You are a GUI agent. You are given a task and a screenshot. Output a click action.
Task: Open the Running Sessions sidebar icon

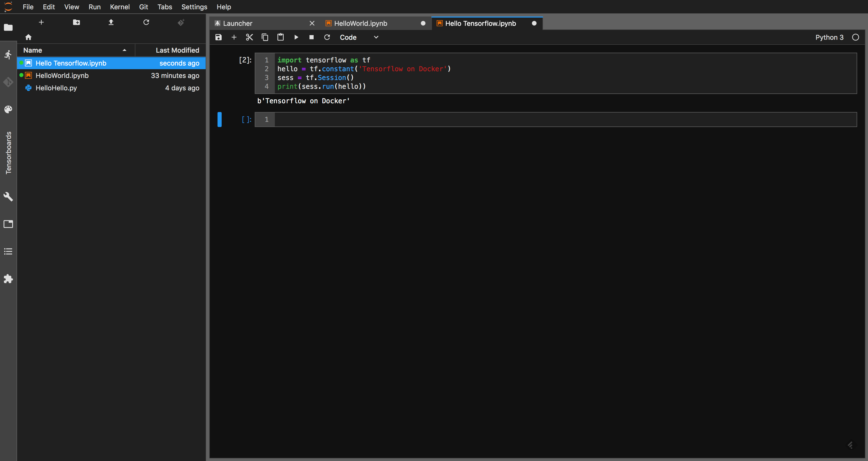click(8, 54)
